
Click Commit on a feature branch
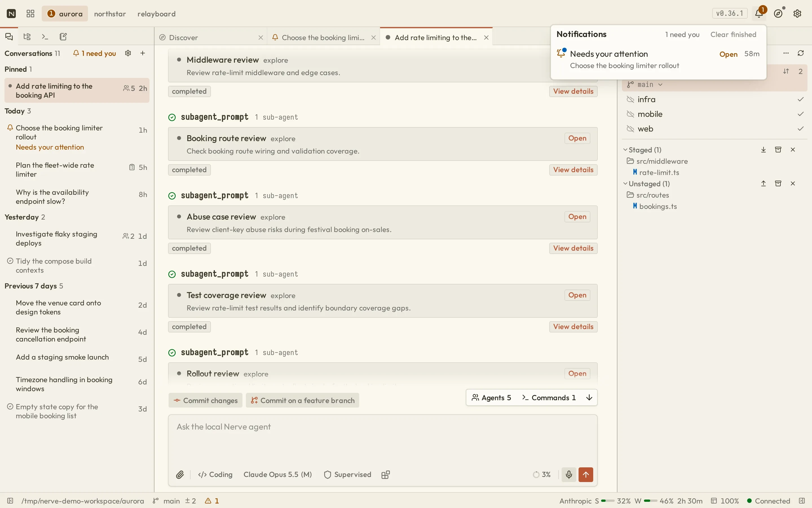click(x=302, y=400)
